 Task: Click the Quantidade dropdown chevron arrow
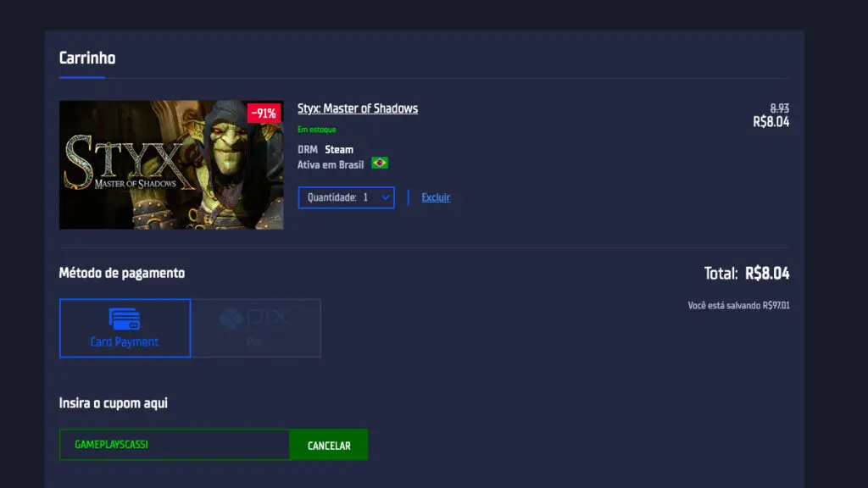click(x=383, y=197)
